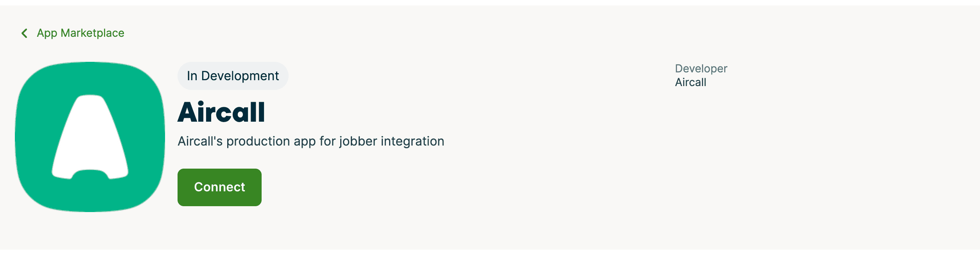Screen dimensions: 980x259
Task: Click the Developer name 'Aircall'
Action: 690,83
